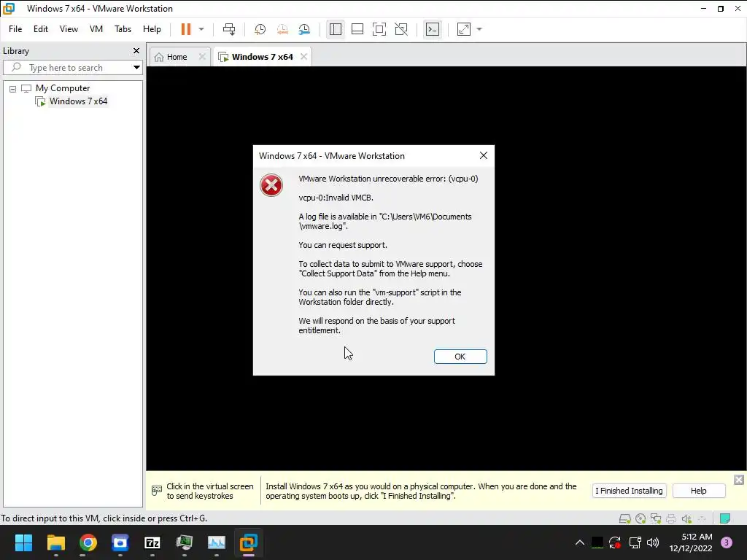The height and width of the screenshot is (560, 747).
Task: Click the printer status bar icon
Action: [x=671, y=518]
